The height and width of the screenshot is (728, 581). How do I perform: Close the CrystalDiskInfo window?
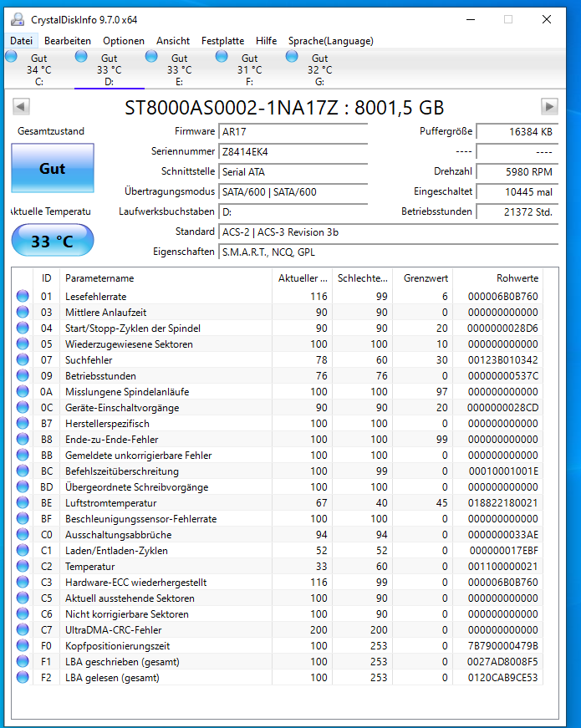[x=547, y=19]
